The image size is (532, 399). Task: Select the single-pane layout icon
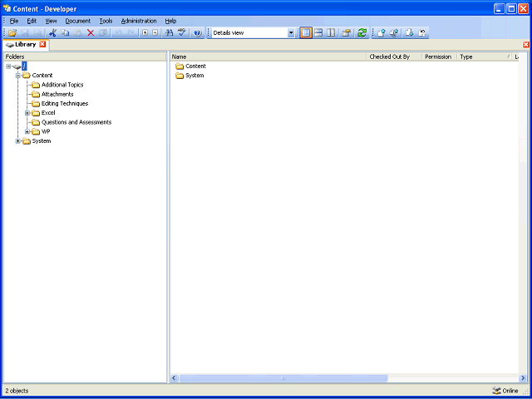pyautogui.click(x=306, y=33)
